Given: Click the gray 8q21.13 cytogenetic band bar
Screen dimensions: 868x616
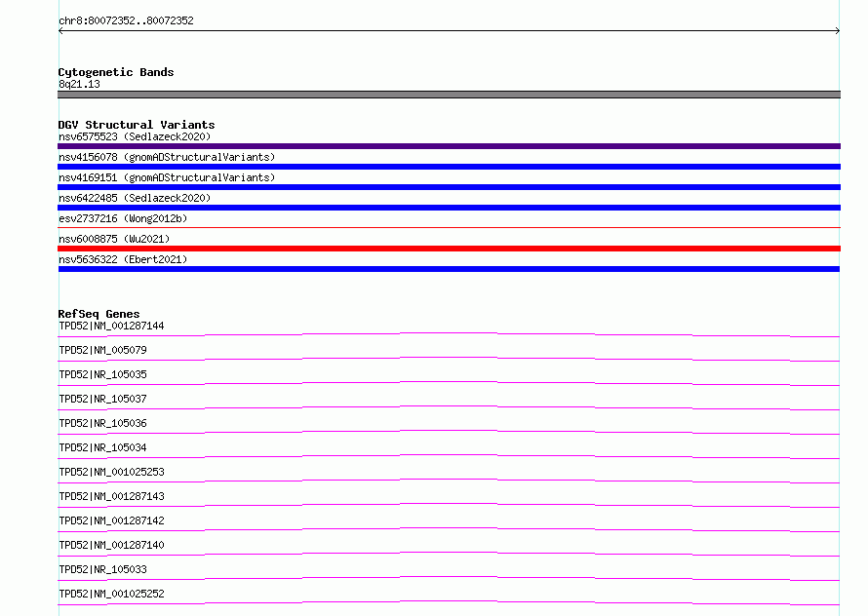Looking at the screenshot, I should [x=449, y=95].
